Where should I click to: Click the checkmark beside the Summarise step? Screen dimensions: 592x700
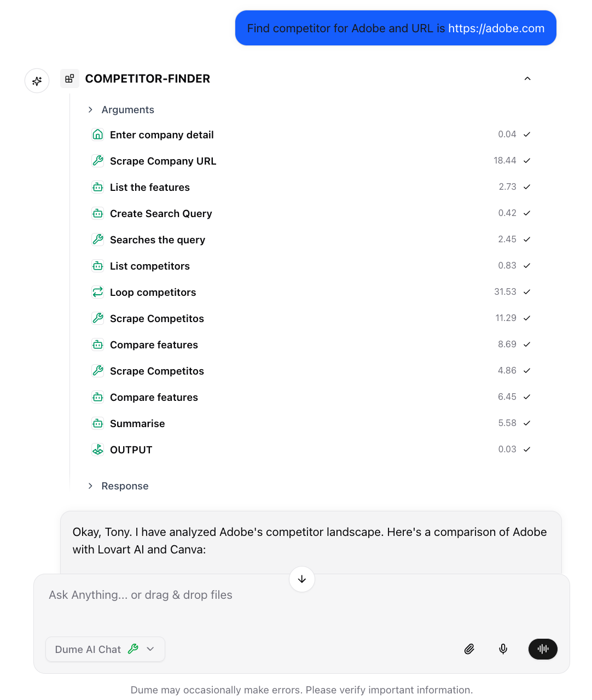526,423
